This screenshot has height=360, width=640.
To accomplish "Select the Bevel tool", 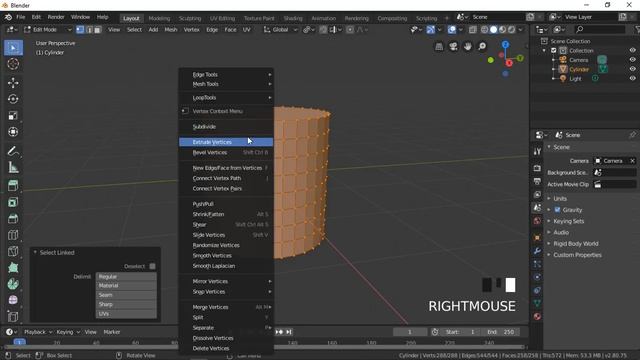I will click(x=13, y=218).
